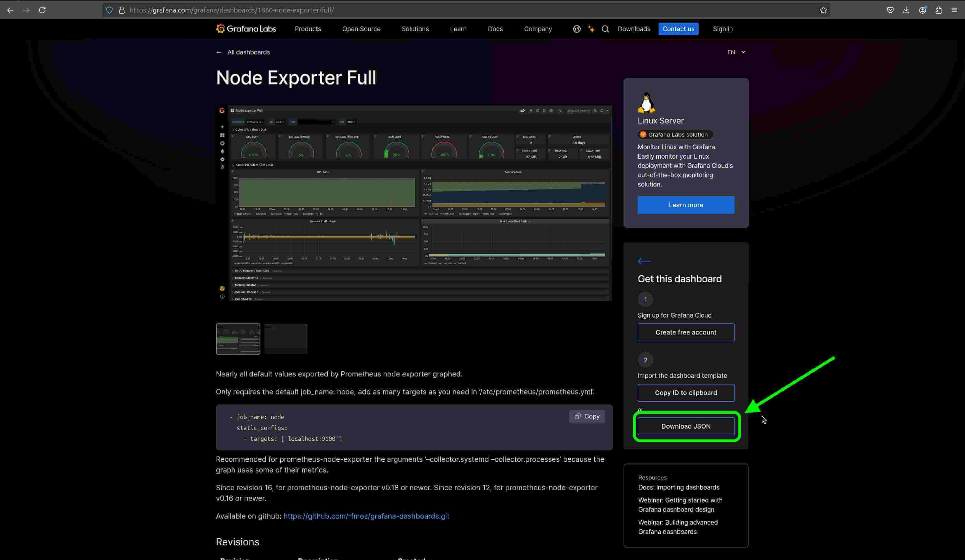Screen dimensions: 965x560
Task: Click the tracking protection shield icon
Action: click(x=110, y=10)
